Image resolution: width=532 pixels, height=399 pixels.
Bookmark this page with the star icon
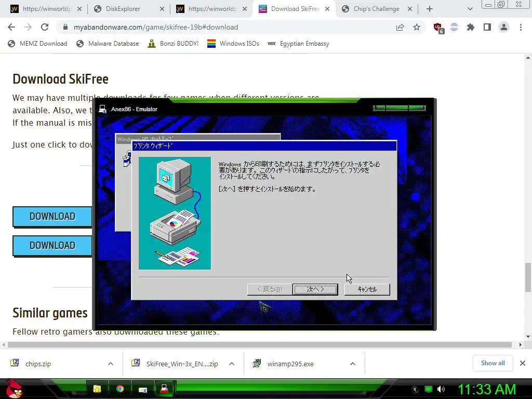tap(417, 27)
